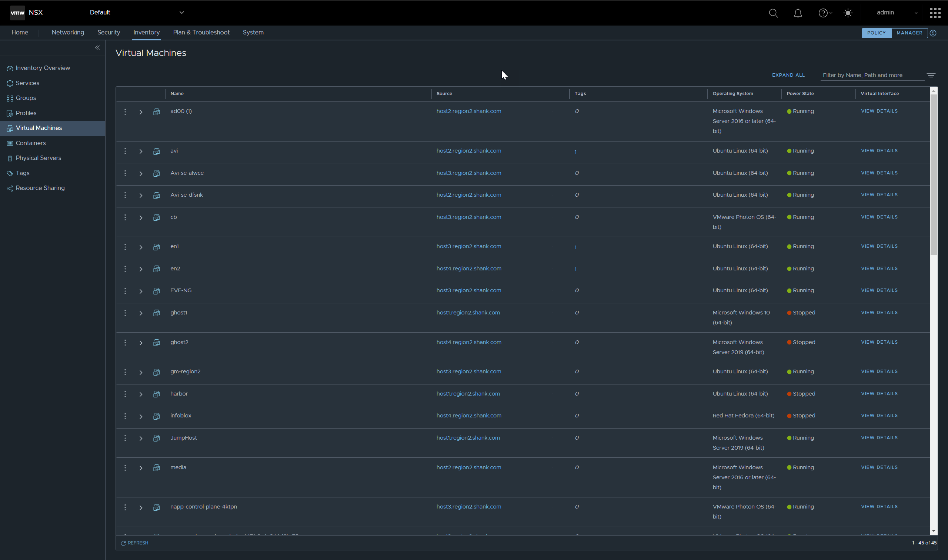Switch to Policy mode

coord(876,33)
